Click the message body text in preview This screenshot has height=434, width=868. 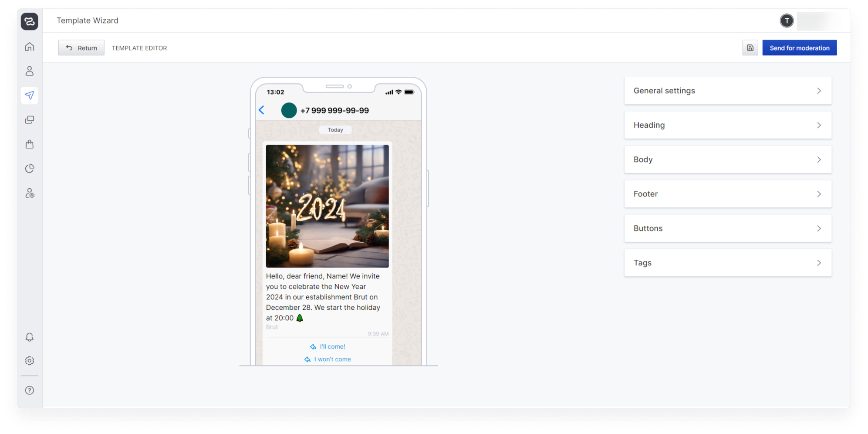(x=323, y=297)
